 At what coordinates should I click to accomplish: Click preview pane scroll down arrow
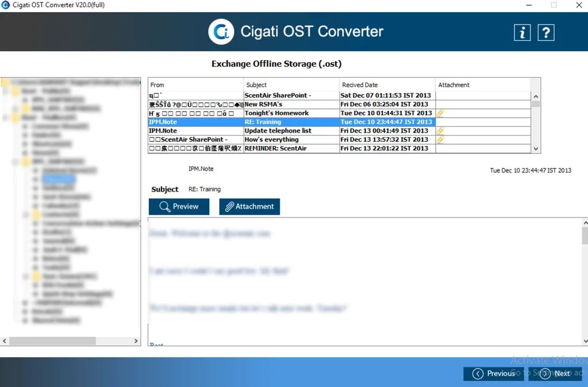click(585, 341)
